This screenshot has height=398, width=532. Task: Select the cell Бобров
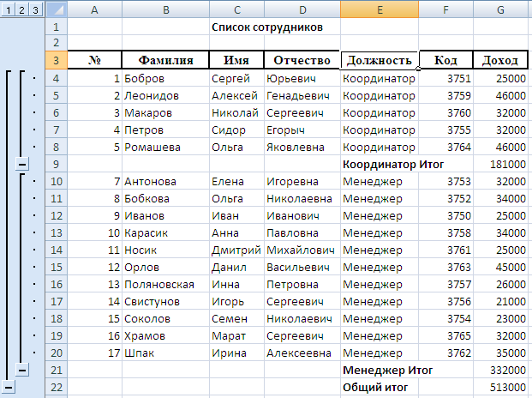click(165, 78)
